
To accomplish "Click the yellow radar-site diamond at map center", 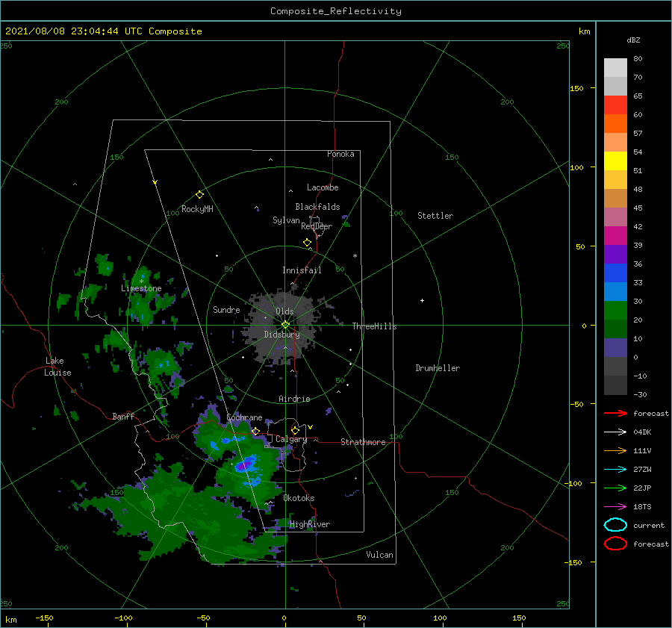I will pyautogui.click(x=285, y=325).
